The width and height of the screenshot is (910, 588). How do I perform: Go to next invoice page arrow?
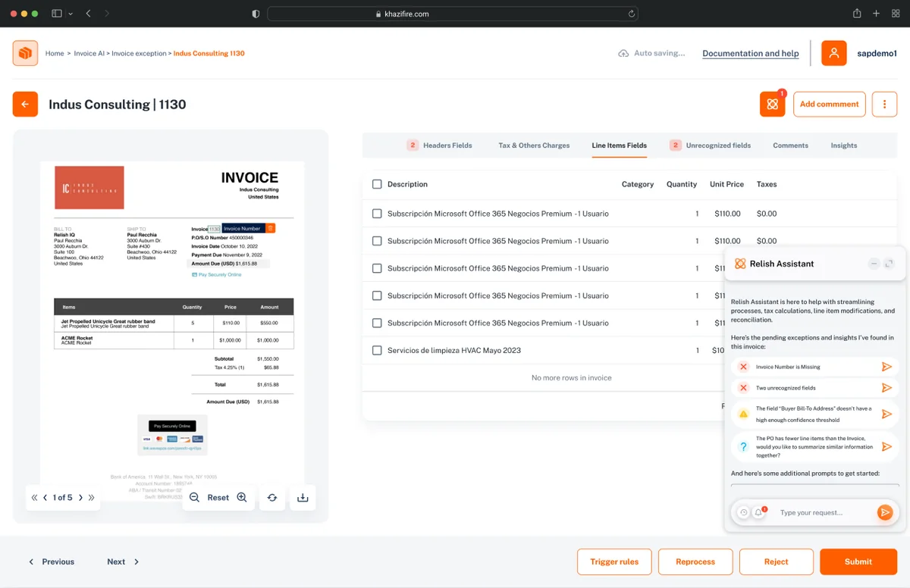tap(80, 498)
